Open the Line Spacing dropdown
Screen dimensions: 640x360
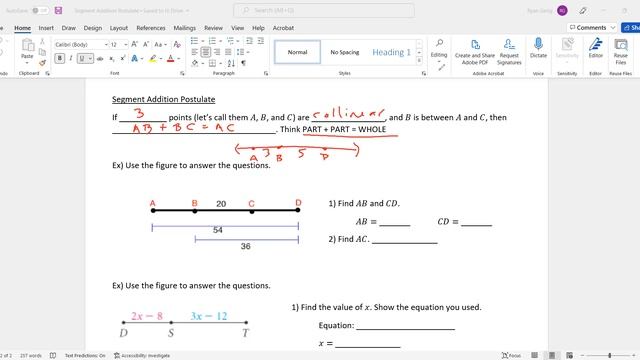coord(243,52)
